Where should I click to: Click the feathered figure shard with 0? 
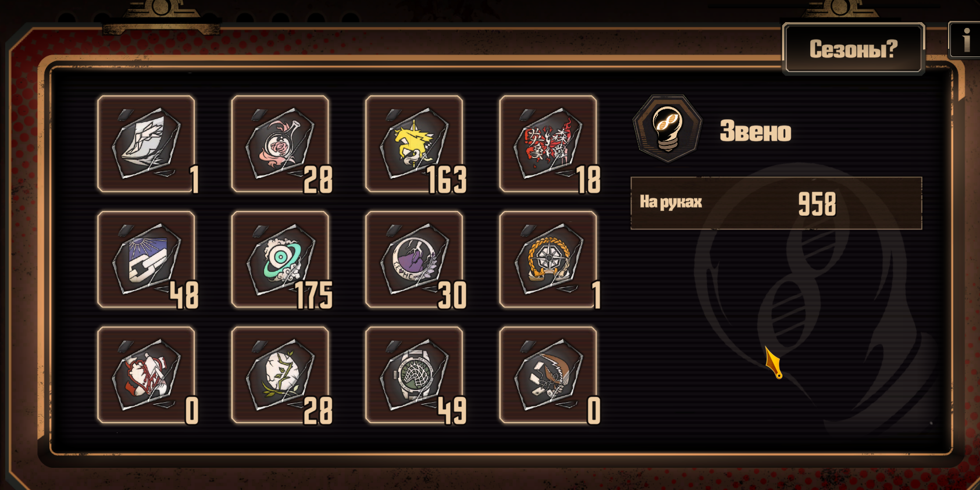tap(548, 375)
